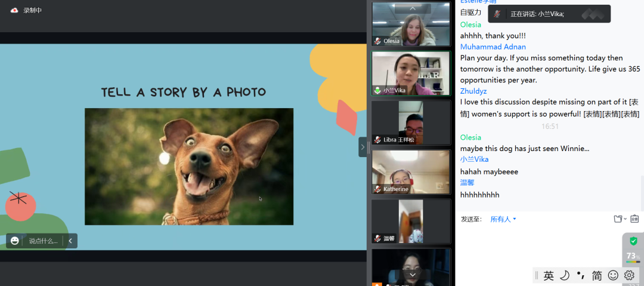Click sender name 温馨 in chat
Image resolution: width=644 pixels, height=286 pixels.
(467, 183)
